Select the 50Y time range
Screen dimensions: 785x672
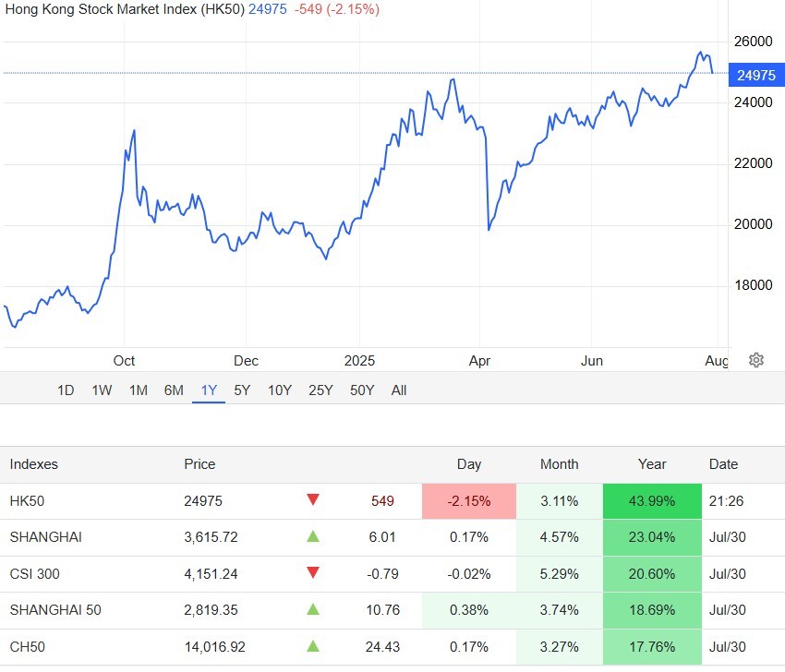tap(362, 390)
